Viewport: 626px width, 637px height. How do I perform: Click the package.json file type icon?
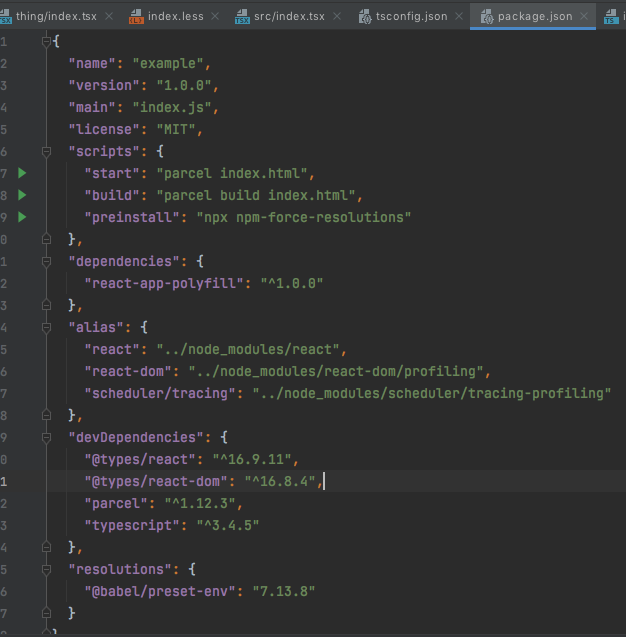(487, 17)
